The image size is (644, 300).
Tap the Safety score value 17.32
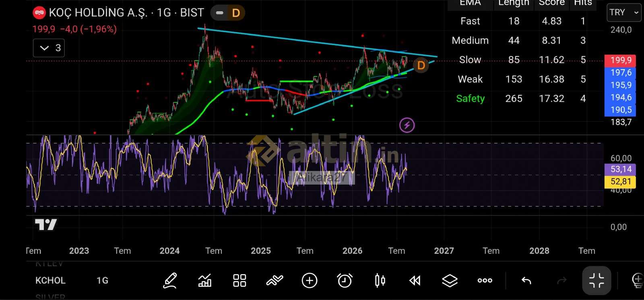pos(551,99)
